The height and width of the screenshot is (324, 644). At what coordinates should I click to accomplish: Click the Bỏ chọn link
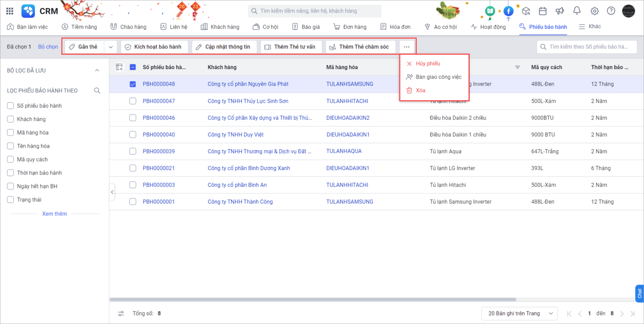[x=48, y=47]
